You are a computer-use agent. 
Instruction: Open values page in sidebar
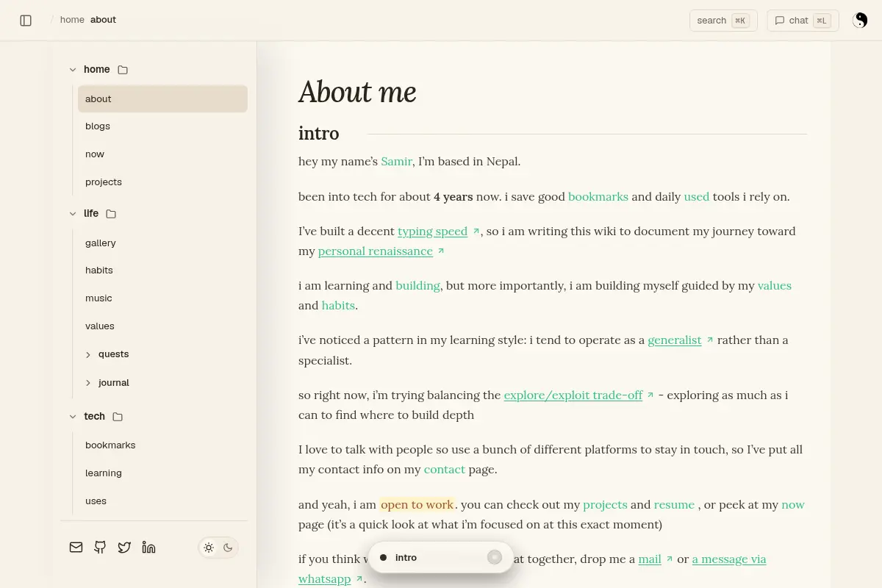(x=162, y=326)
